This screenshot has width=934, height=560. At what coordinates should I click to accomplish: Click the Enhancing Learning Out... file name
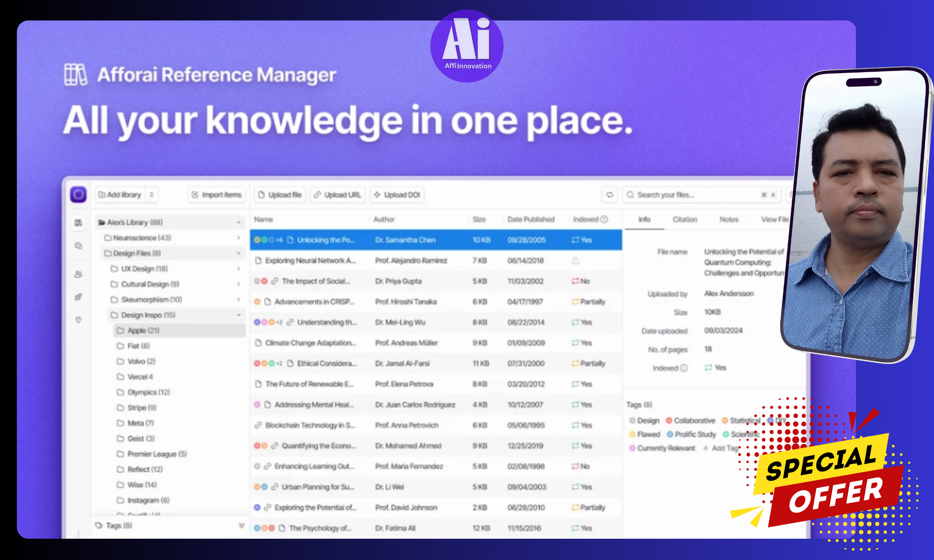(315, 466)
